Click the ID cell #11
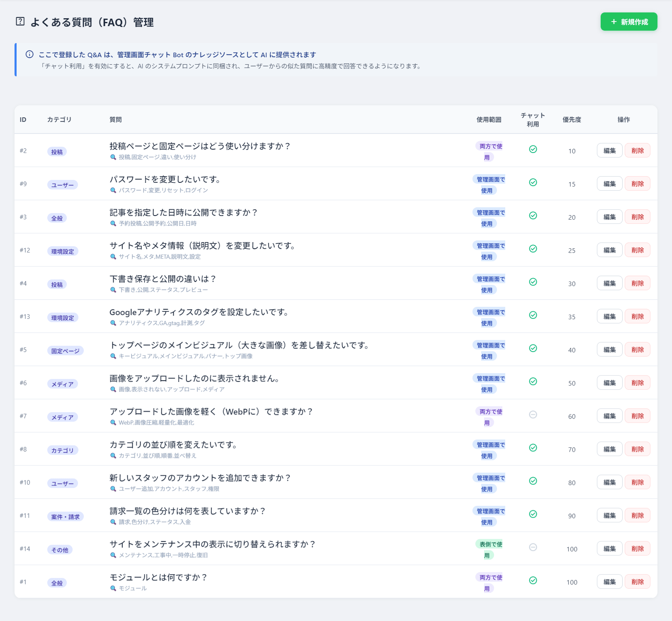Image resolution: width=672 pixels, height=621 pixels. tap(25, 515)
